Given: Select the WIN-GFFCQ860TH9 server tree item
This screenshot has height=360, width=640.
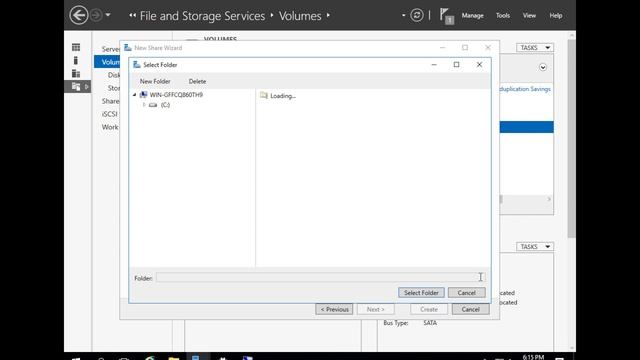Looking at the screenshot, I should [176, 95].
